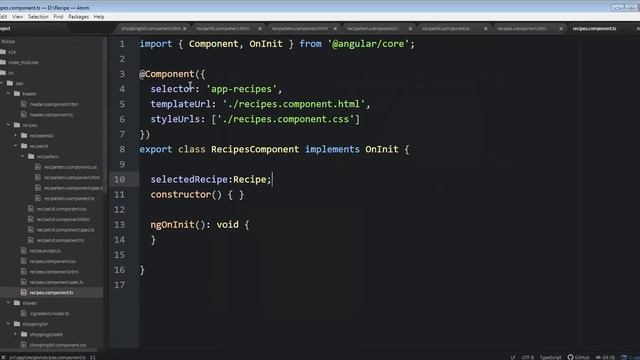The width and height of the screenshot is (640, 360).
Task: Click the TypeScript grammar selector
Action: 550,357
